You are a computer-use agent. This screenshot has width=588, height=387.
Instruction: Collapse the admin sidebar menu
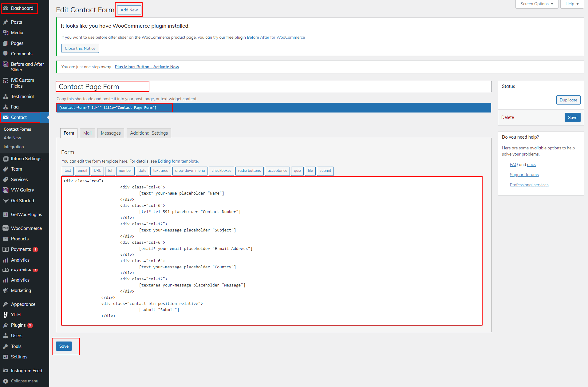pyautogui.click(x=21, y=381)
